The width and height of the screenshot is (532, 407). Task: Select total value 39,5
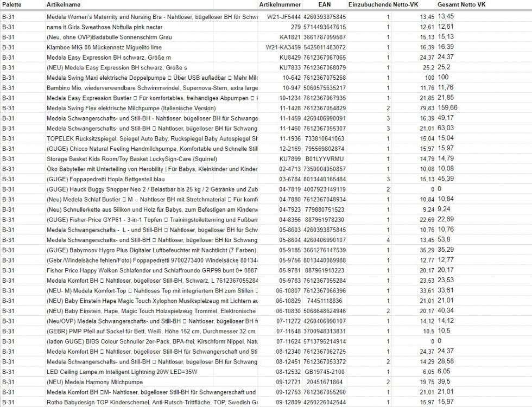point(444,381)
